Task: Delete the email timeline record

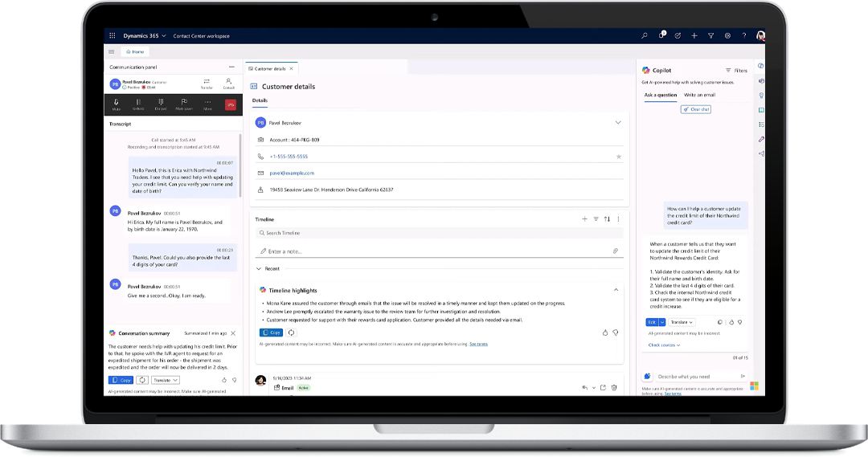Action: tap(614, 388)
